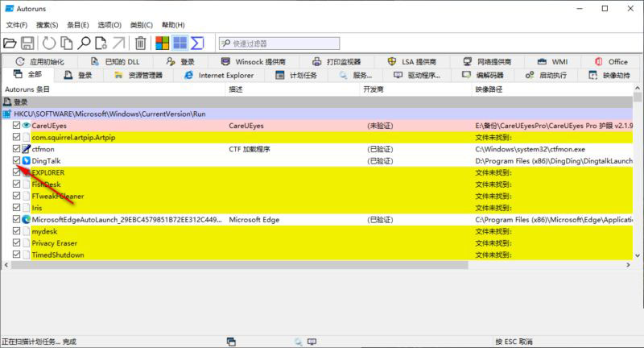The width and height of the screenshot is (644, 348).
Task: Switch to the 资源管理器 tab
Action: pos(138,75)
